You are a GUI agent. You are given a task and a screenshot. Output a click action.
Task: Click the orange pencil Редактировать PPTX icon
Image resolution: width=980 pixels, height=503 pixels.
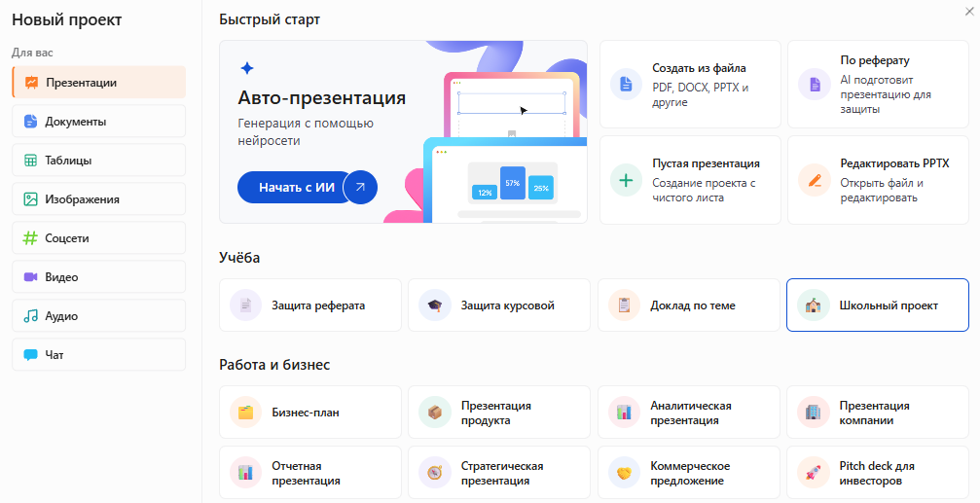[815, 180]
